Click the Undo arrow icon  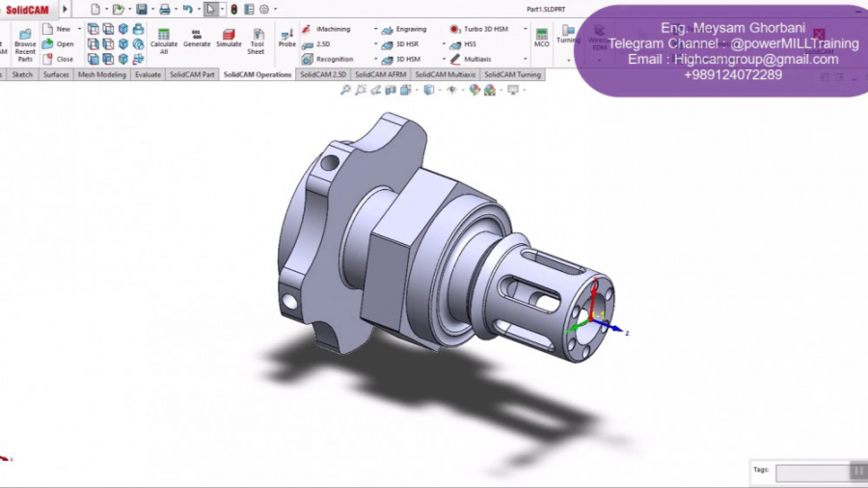point(187,10)
